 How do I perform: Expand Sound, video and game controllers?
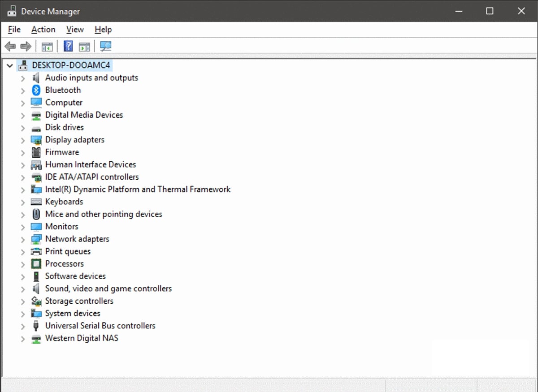23,289
